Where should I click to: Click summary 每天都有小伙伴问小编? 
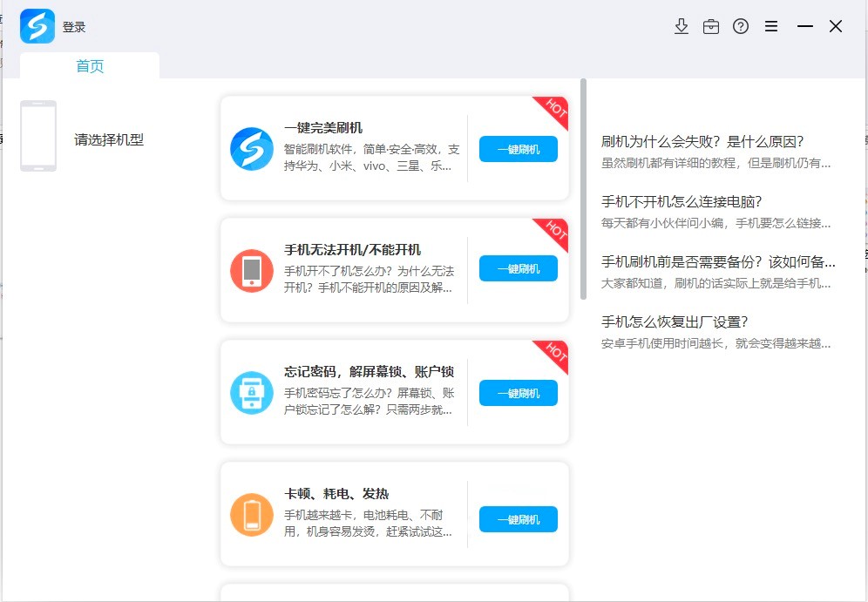[x=715, y=224]
